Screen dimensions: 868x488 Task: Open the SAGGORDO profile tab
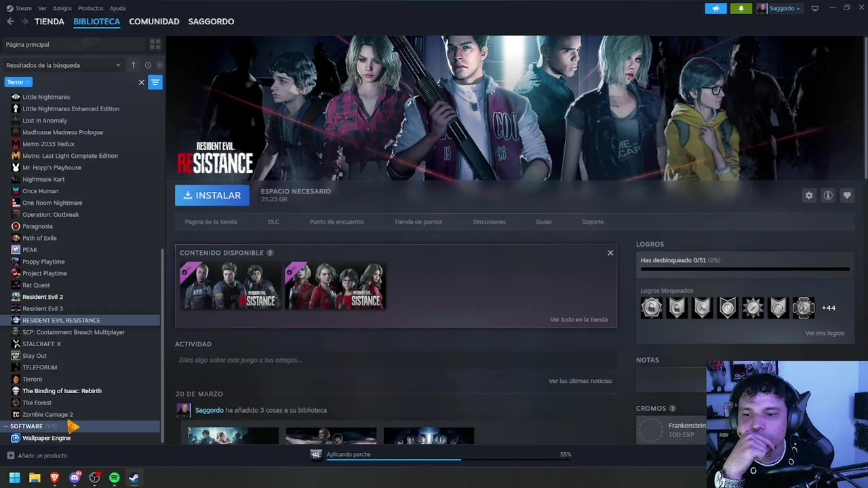pos(211,22)
